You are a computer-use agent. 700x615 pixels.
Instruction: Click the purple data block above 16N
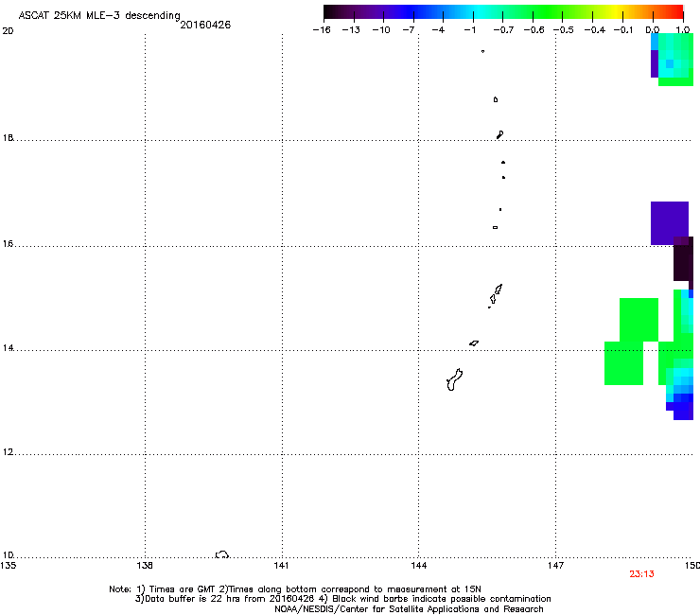pyautogui.click(x=669, y=223)
